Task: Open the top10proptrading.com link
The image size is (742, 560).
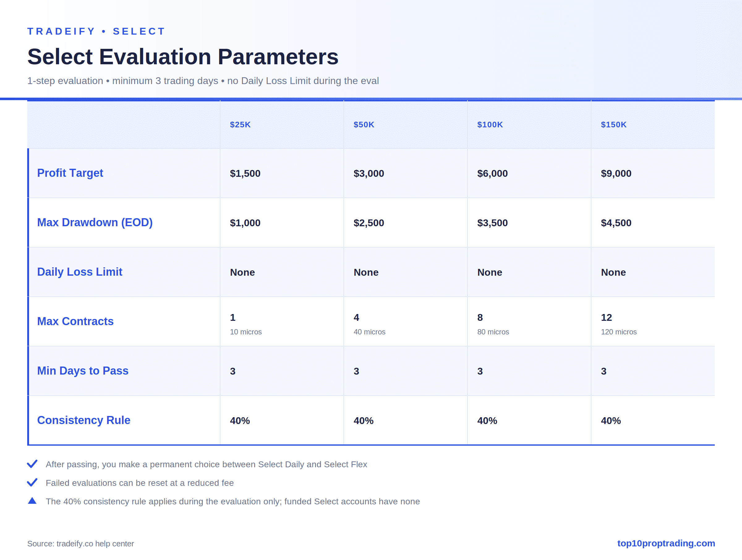Action: click(666, 543)
